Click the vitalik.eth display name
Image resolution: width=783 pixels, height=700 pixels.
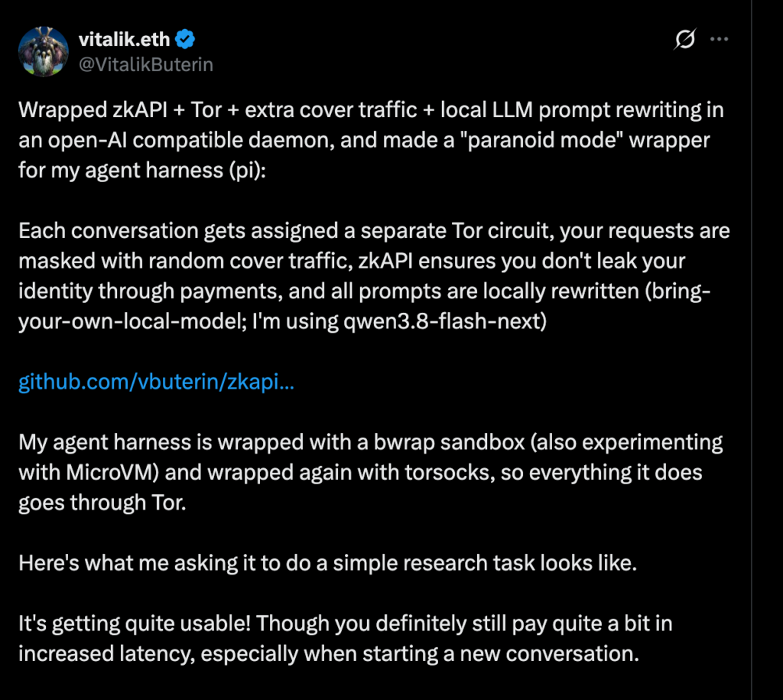125,39
